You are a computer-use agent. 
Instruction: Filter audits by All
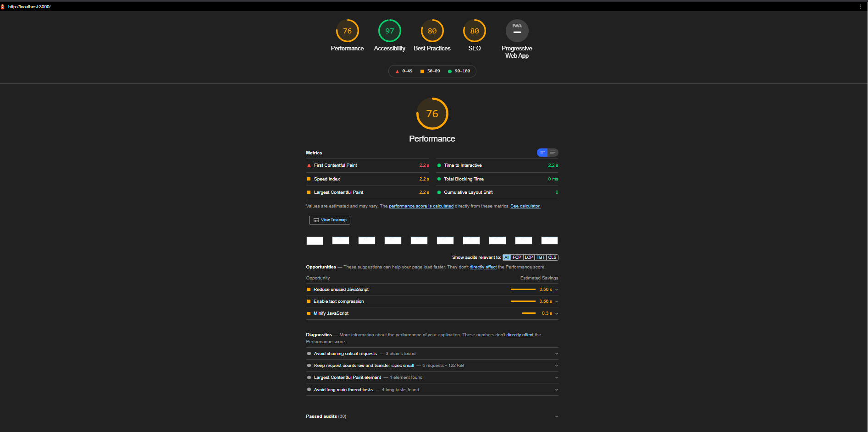(x=507, y=257)
